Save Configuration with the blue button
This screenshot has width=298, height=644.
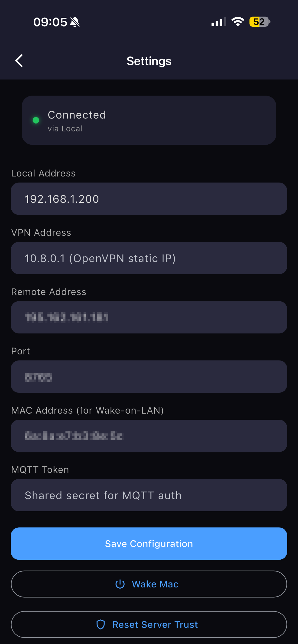click(149, 543)
